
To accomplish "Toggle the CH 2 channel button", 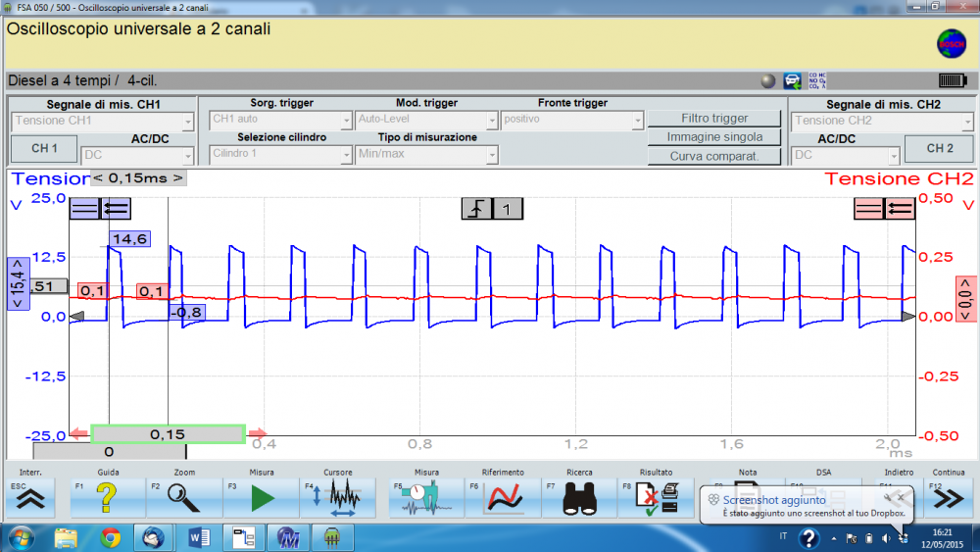I will tap(939, 148).
